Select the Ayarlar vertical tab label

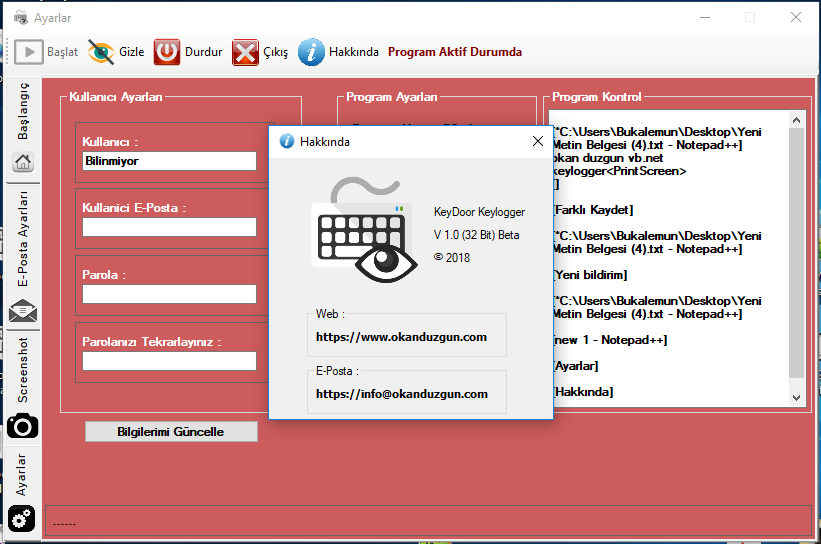click(21, 475)
